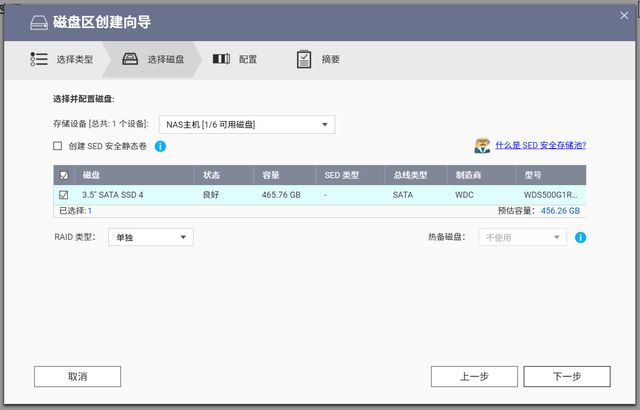Click the partition icon for 配置 step

[221, 59]
